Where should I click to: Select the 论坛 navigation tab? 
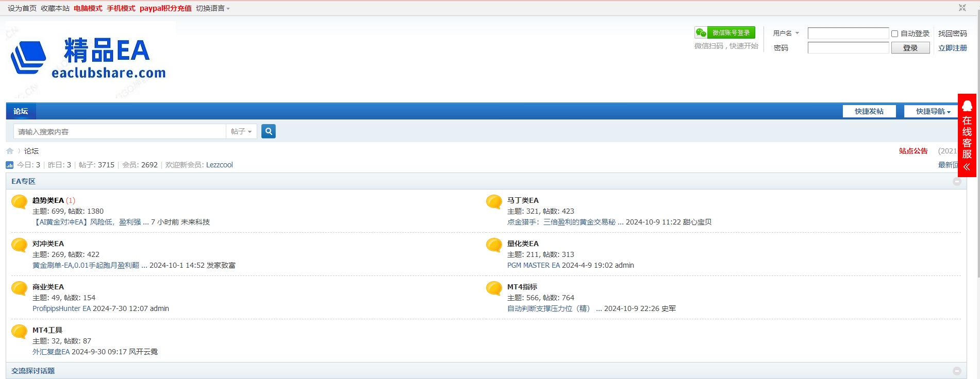pos(21,111)
